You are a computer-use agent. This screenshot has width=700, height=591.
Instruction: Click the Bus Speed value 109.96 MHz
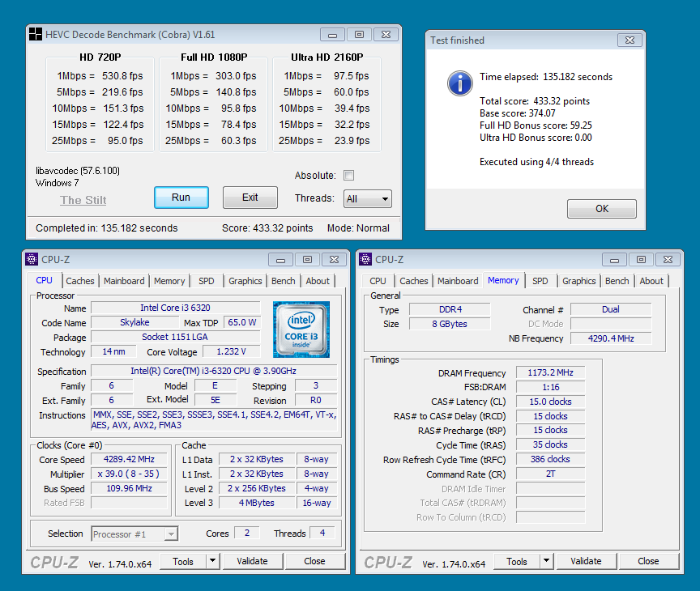(x=129, y=488)
